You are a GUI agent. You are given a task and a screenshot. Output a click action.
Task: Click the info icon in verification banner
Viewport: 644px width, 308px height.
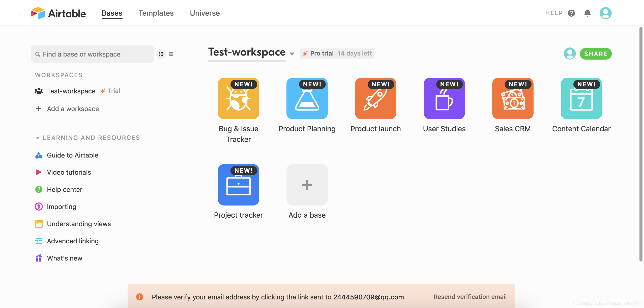click(139, 297)
